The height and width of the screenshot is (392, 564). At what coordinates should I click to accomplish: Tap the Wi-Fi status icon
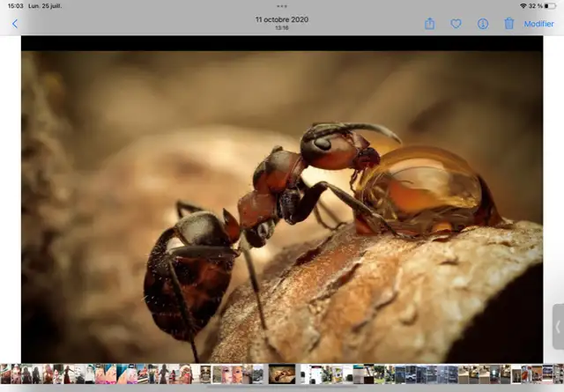pyautogui.click(x=523, y=6)
